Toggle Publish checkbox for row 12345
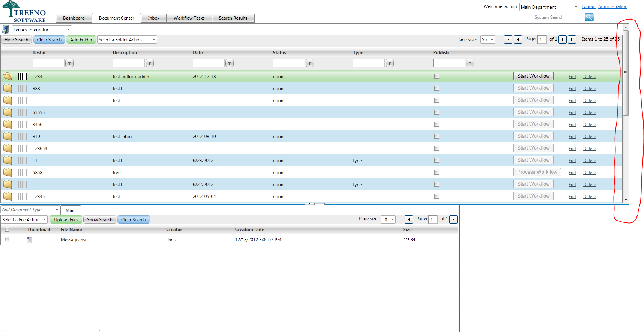The width and height of the screenshot is (644, 332). (x=437, y=197)
